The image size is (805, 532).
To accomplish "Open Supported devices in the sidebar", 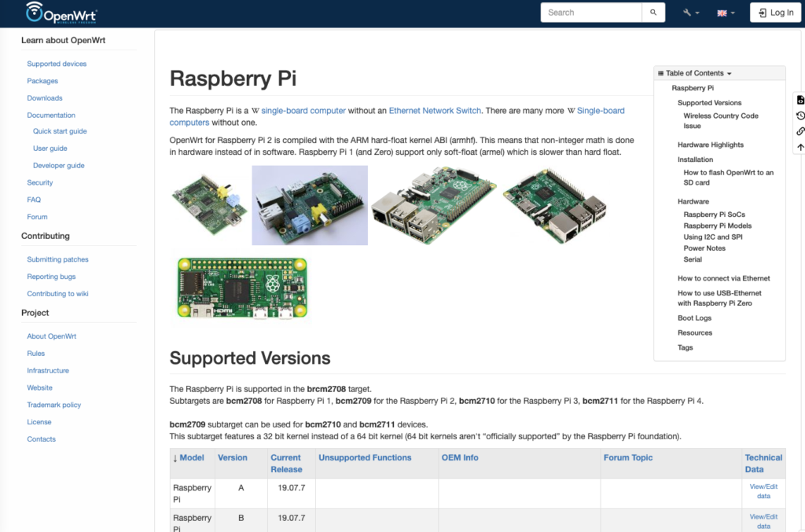I will [x=57, y=64].
